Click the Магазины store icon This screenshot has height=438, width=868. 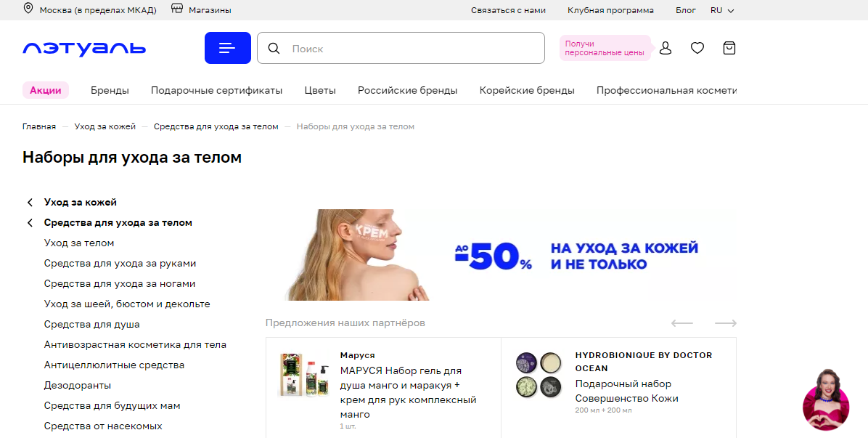[x=176, y=9]
